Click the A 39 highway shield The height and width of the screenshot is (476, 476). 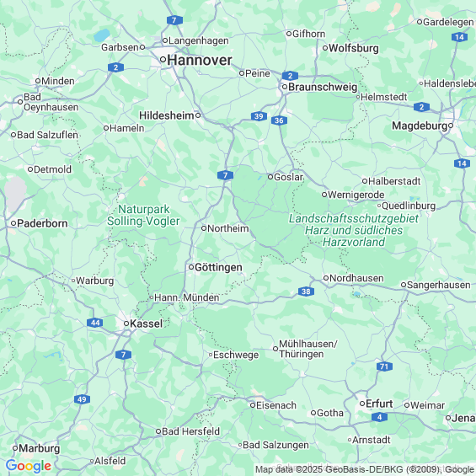259,116
